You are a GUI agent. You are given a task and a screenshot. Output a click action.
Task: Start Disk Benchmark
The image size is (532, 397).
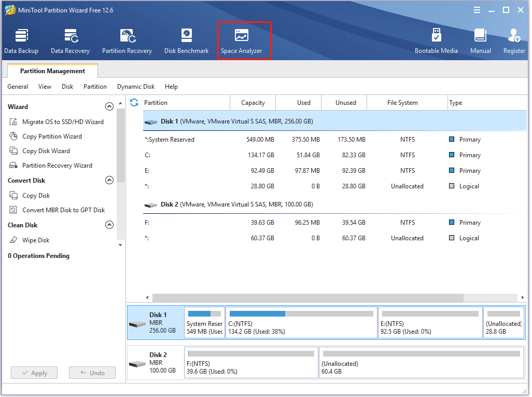(x=186, y=41)
